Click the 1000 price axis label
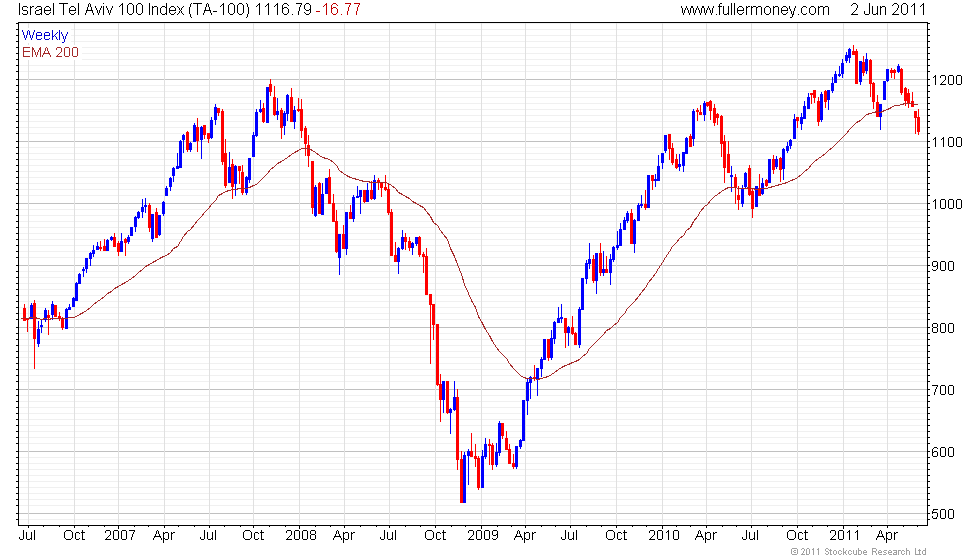 (947, 204)
